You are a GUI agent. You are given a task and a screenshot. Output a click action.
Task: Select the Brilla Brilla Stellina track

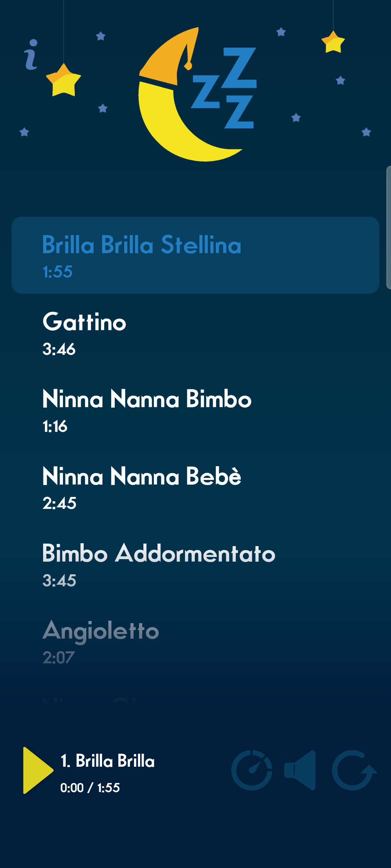tap(195, 255)
